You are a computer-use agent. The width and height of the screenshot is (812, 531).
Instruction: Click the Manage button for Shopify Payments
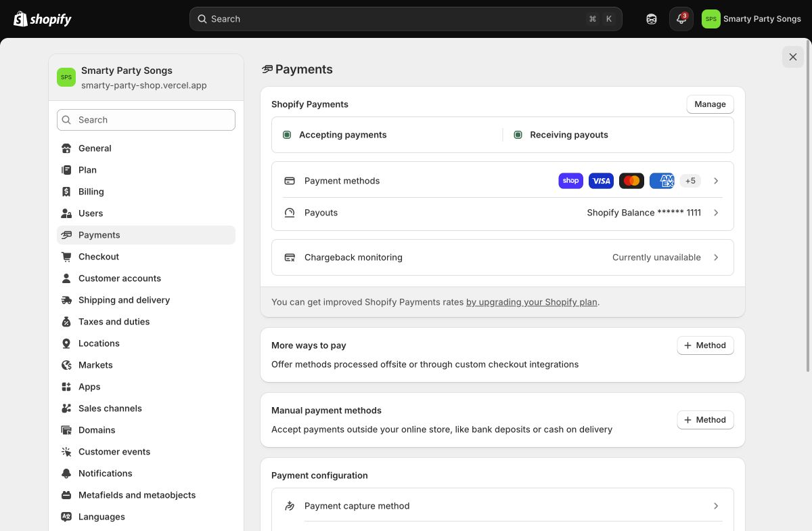[x=710, y=104]
